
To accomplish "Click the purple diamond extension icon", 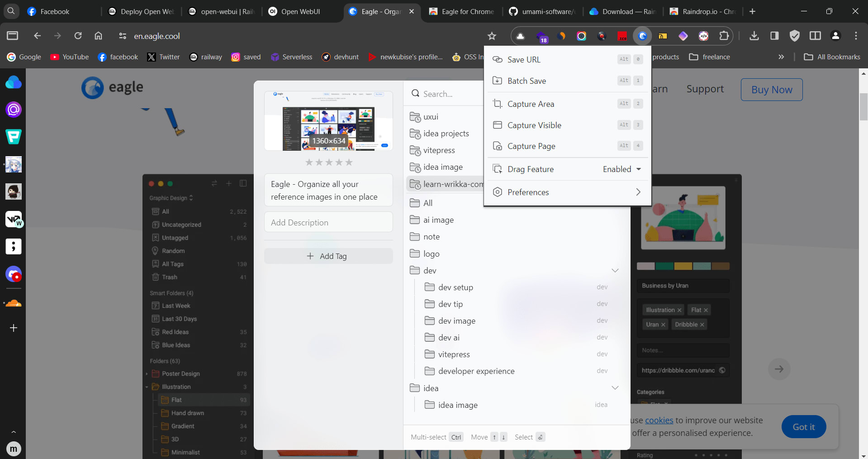I will click(x=683, y=36).
